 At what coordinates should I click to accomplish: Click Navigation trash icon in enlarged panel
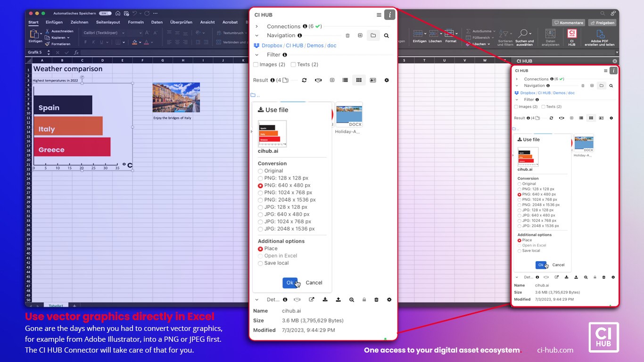point(348,35)
